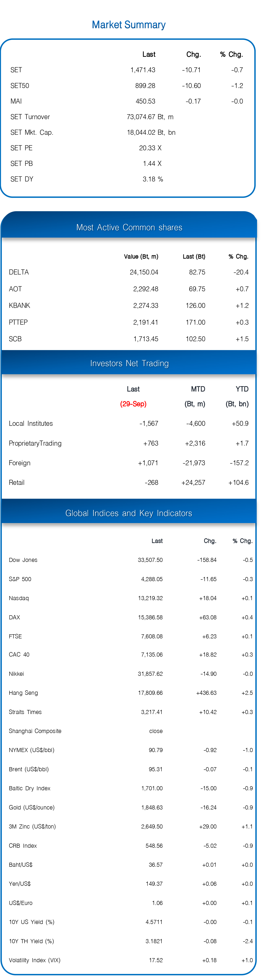Viewport: 267px width, 980px height.
Task: Click the Market Summary title
Action: [128, 25]
